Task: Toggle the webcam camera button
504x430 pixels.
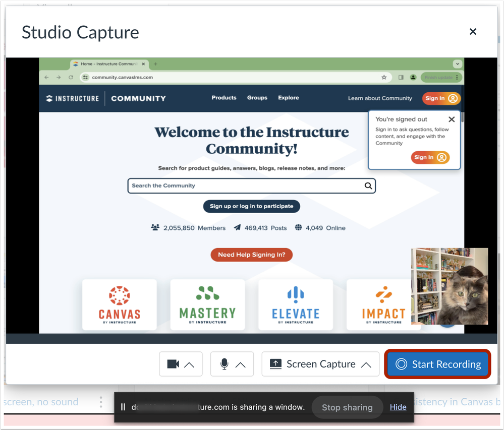Action: click(x=173, y=364)
